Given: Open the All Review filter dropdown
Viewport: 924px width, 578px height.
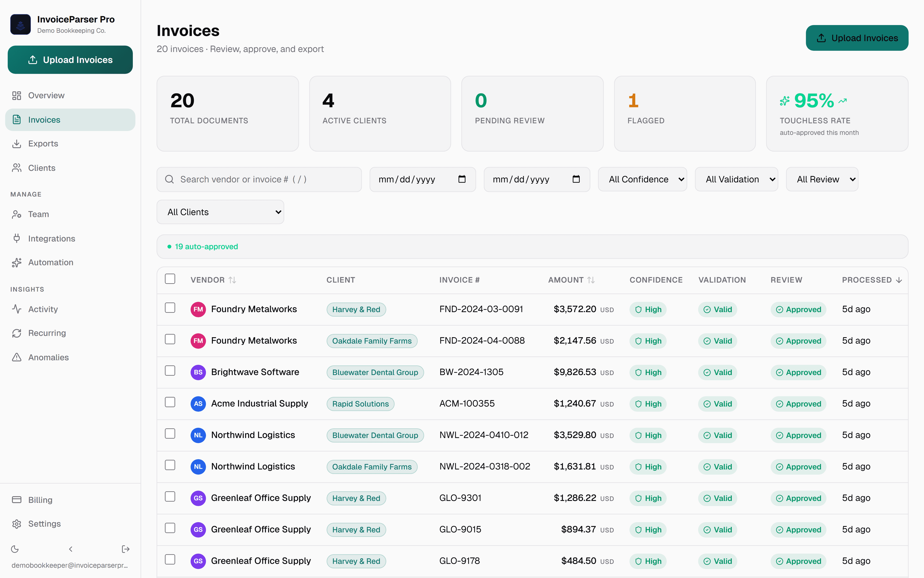Looking at the screenshot, I should point(822,179).
